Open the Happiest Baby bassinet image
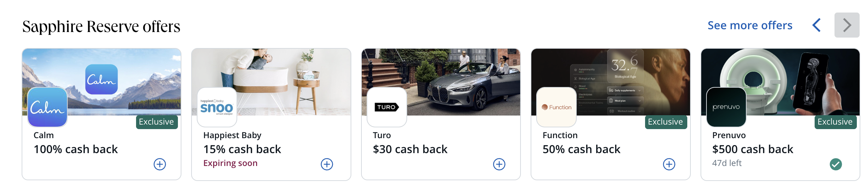The height and width of the screenshot is (190, 868). coord(271,82)
